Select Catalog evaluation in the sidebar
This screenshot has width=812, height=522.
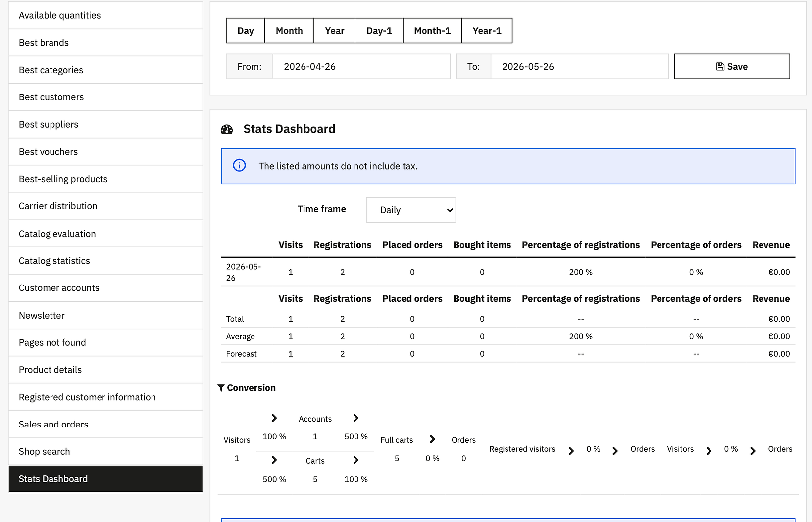point(105,234)
